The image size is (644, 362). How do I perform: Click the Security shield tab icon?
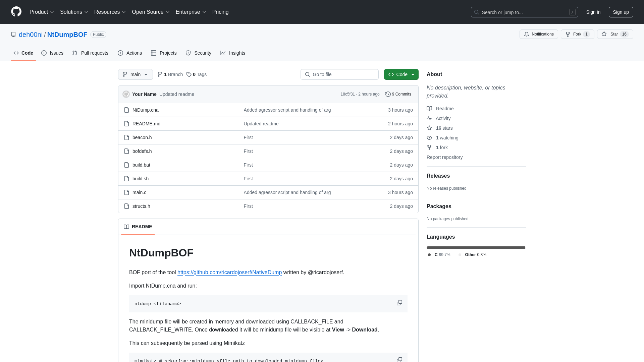point(188,53)
